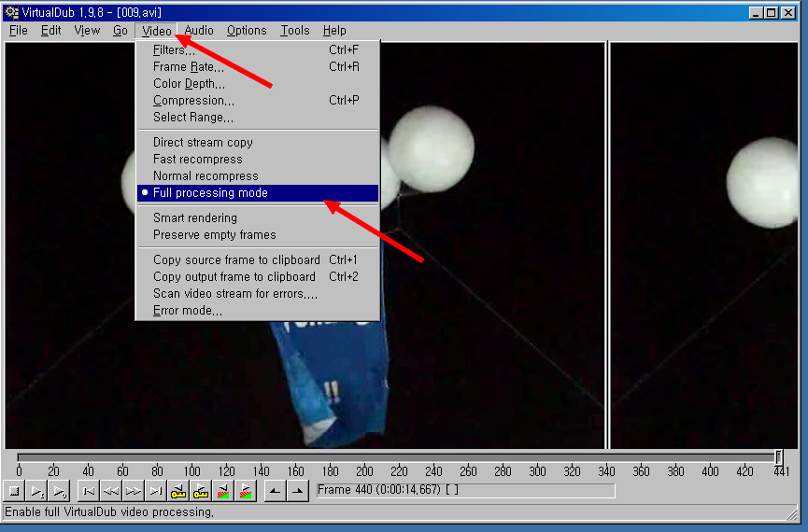This screenshot has height=532, width=808.
Task: Copy output frame to clipboard
Action: [x=258, y=277]
